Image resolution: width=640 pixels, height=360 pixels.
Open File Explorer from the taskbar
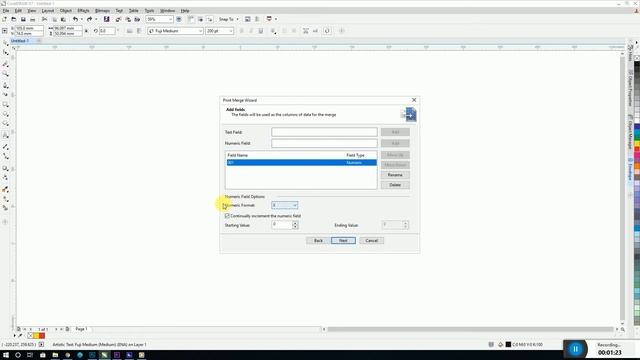(x=55, y=355)
